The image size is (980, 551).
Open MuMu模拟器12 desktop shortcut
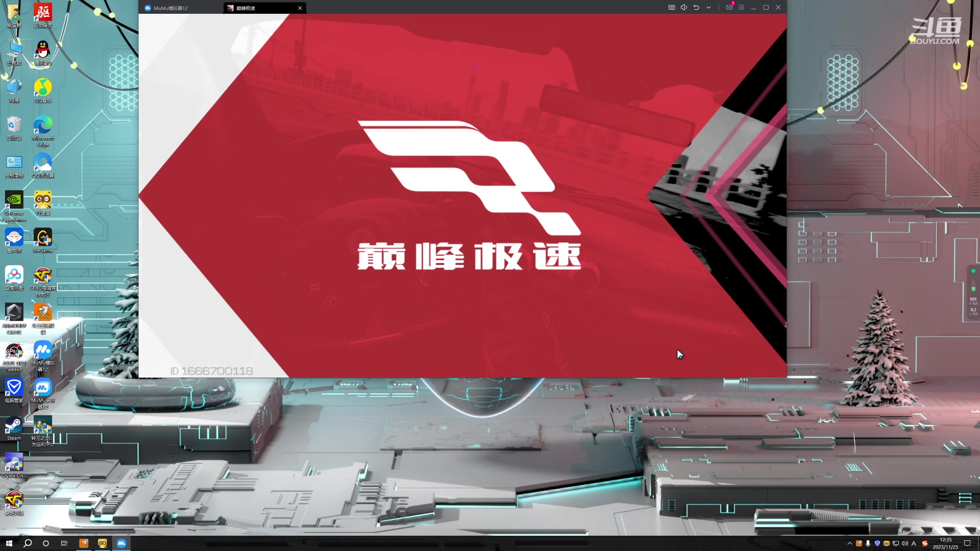pyautogui.click(x=43, y=356)
